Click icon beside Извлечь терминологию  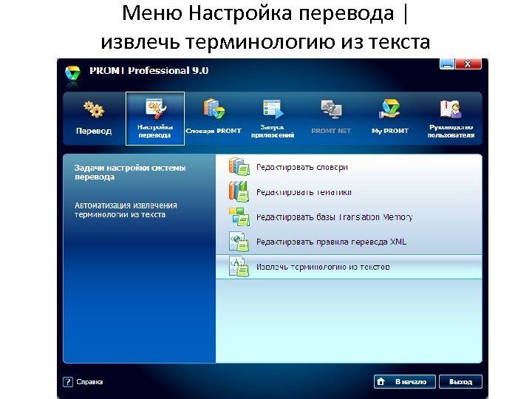pyautogui.click(x=239, y=267)
